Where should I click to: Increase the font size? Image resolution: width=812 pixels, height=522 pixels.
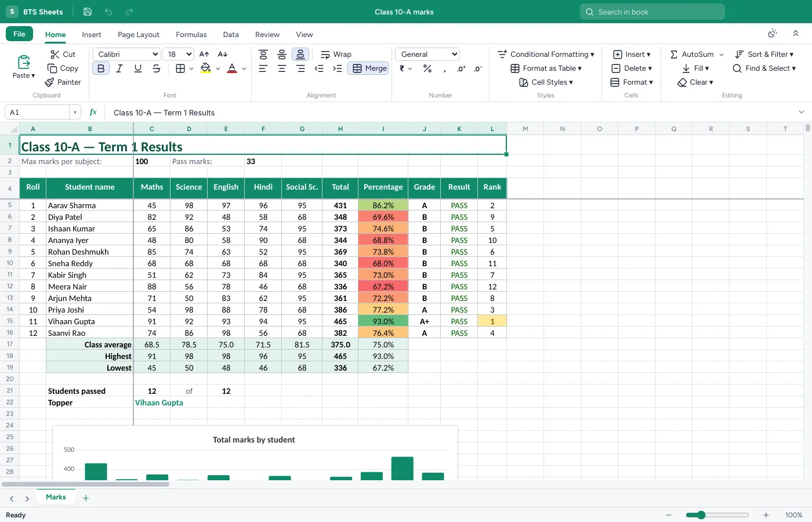204,55
